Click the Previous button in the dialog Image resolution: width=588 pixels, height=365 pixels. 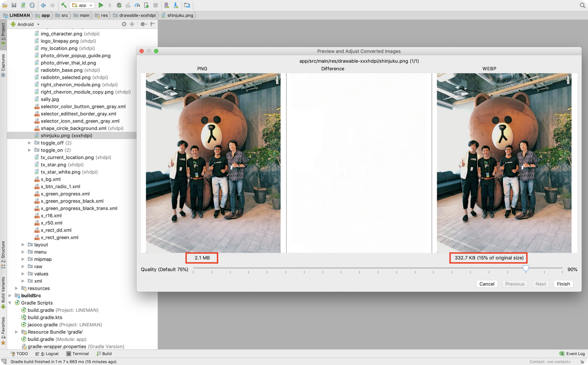tap(515, 284)
